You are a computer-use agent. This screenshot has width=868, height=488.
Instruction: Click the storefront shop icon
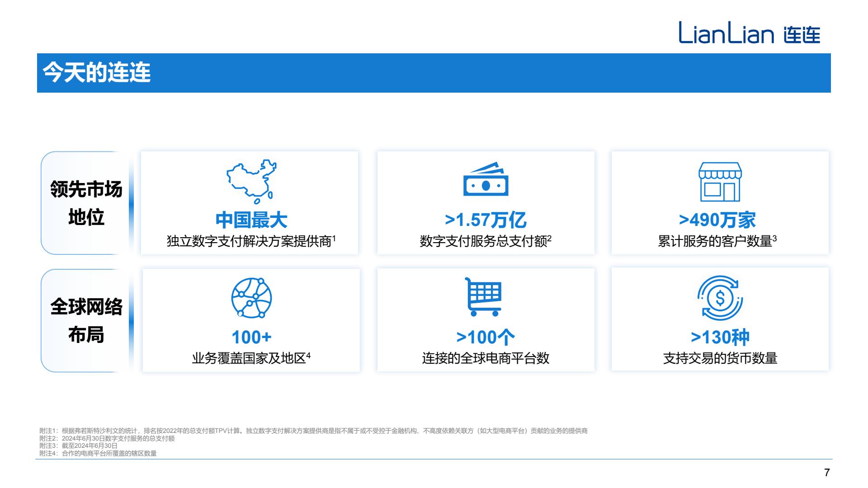point(720,182)
